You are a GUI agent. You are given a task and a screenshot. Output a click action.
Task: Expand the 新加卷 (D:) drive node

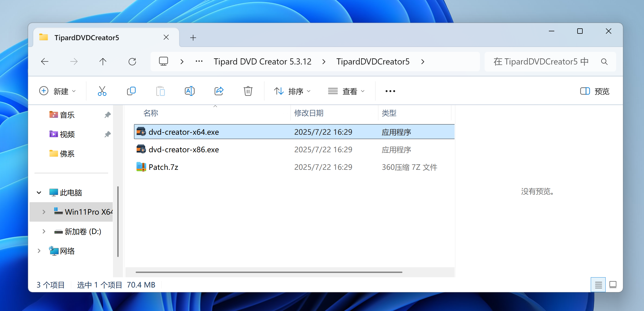44,231
